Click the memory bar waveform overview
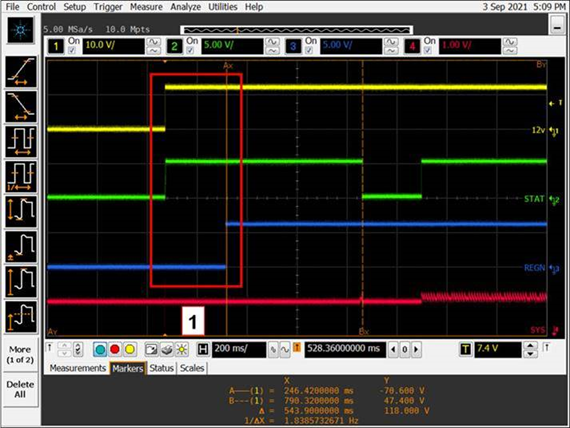The height and width of the screenshot is (428, 570). (296, 30)
